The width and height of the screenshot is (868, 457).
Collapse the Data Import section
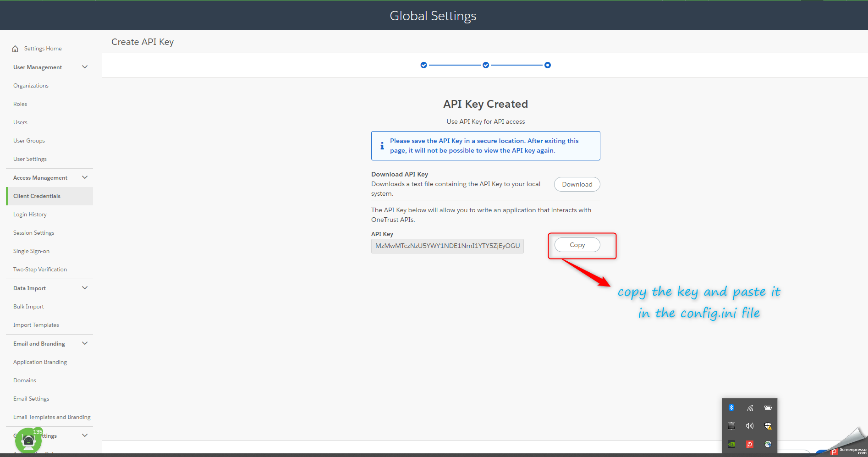click(x=85, y=288)
